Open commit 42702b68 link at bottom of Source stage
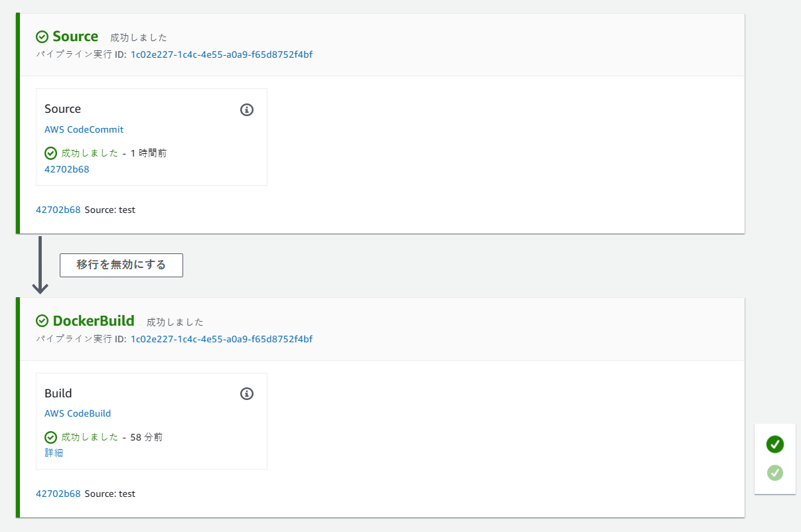Viewport: 801px width, 532px height. [58, 210]
